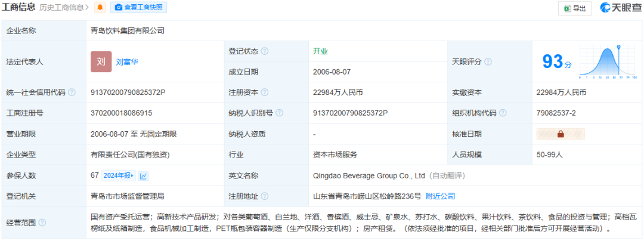The width and height of the screenshot is (644, 241).
Task: Click the orange bell alert icon
Action: tap(100, 7)
